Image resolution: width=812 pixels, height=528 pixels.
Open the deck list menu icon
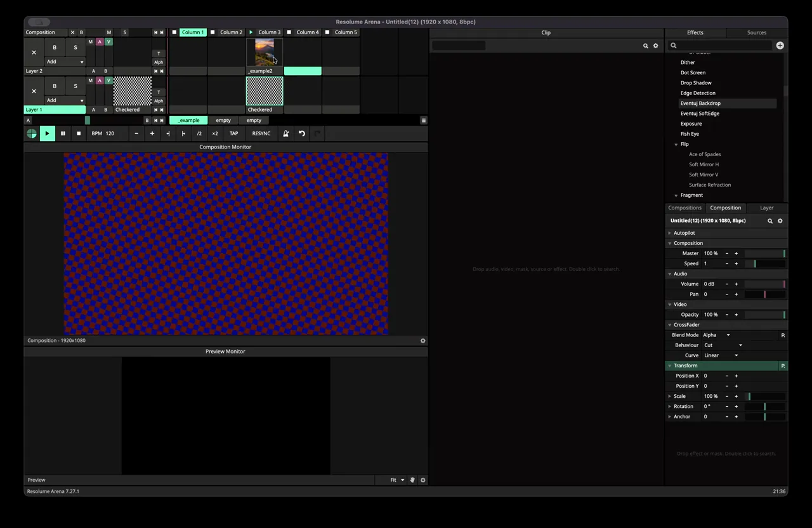tap(424, 121)
